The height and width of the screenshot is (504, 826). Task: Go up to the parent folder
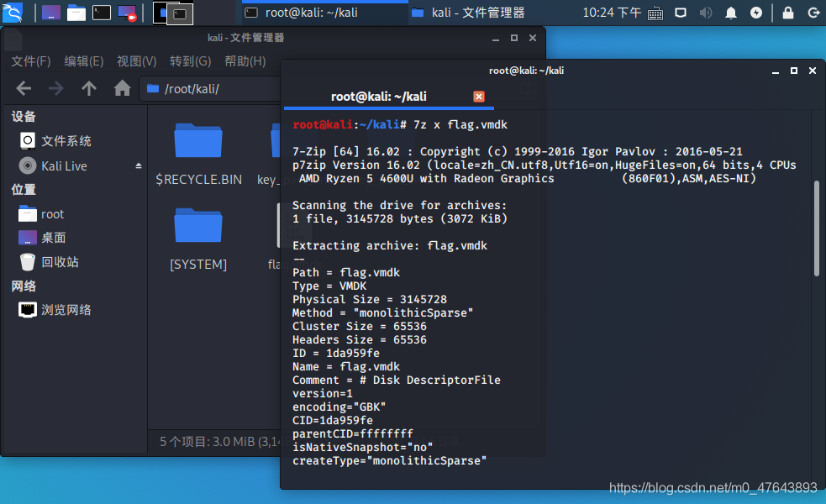pyautogui.click(x=89, y=88)
